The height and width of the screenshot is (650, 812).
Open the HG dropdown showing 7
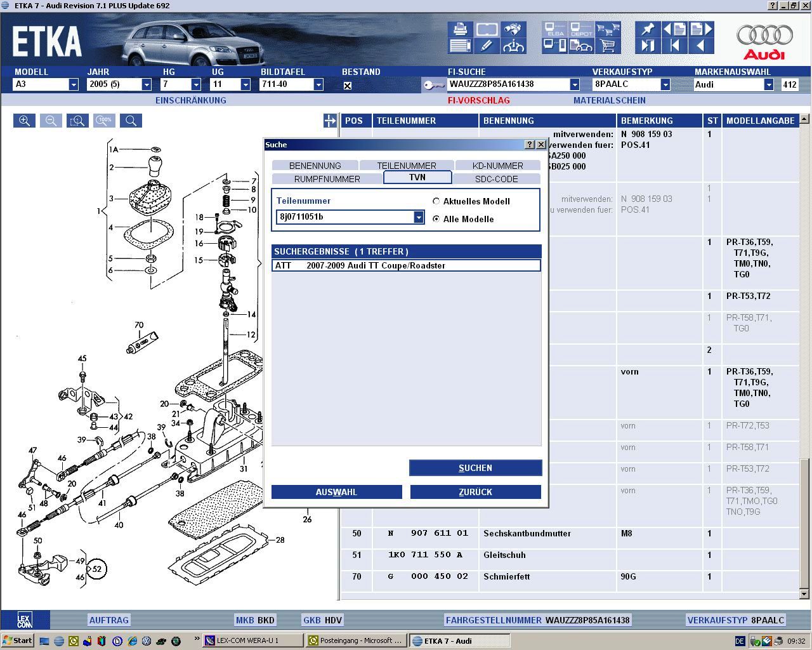coord(196,84)
